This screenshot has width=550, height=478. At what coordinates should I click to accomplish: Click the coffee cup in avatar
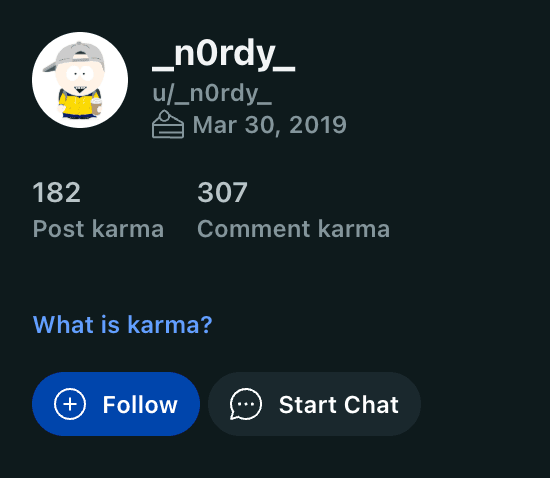coord(96,107)
